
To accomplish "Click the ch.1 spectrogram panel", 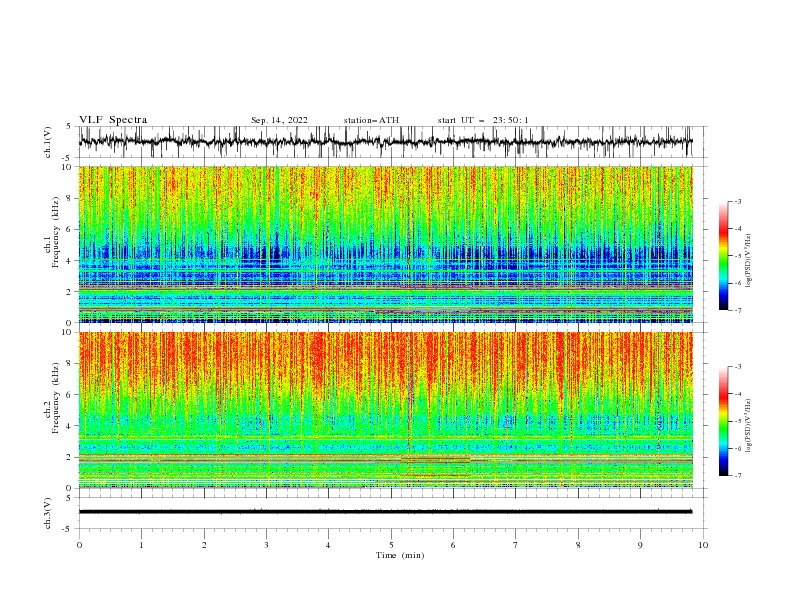I will [x=386, y=244].
